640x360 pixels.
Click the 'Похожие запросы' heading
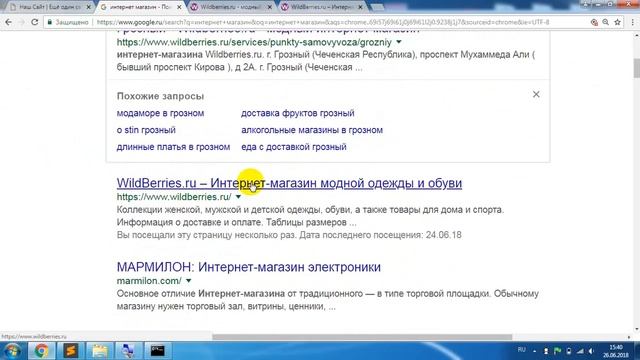(x=160, y=96)
